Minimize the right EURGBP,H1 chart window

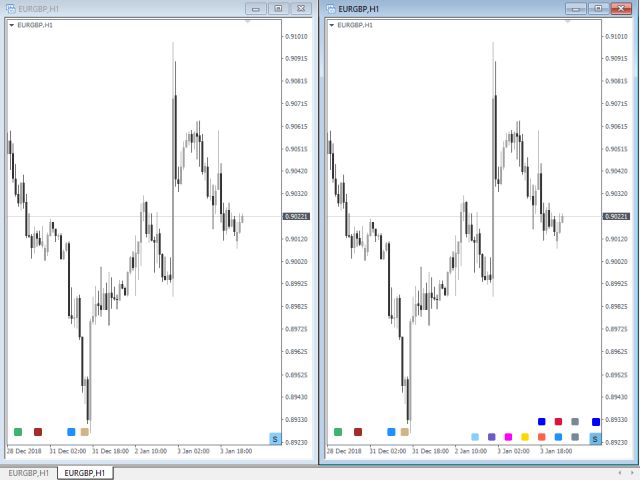(576, 9)
